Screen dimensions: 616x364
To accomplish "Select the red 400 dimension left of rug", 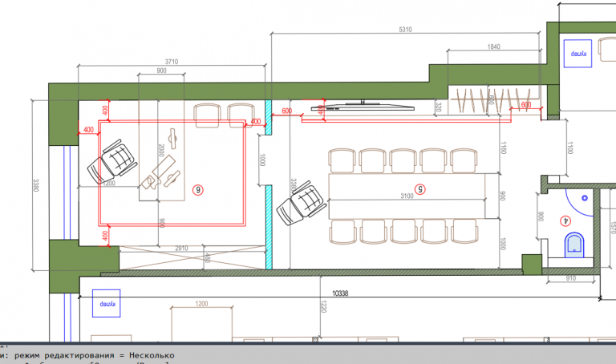I will [89, 130].
